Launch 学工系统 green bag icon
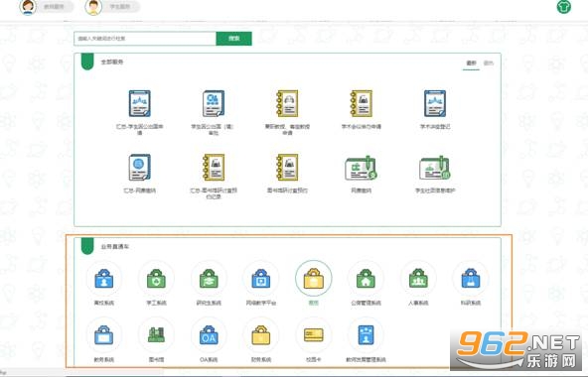Viewport: 588px width, 377px height. 156,279
